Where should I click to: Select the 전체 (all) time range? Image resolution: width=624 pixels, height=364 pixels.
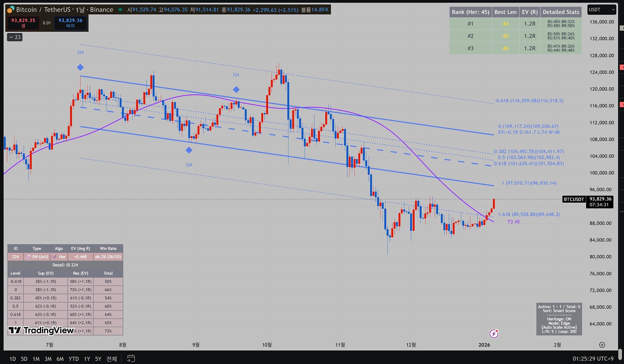111,359
